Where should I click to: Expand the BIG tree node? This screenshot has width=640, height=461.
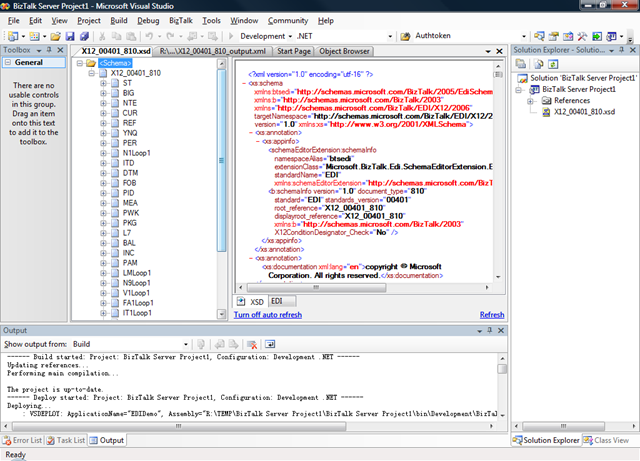pos(103,93)
